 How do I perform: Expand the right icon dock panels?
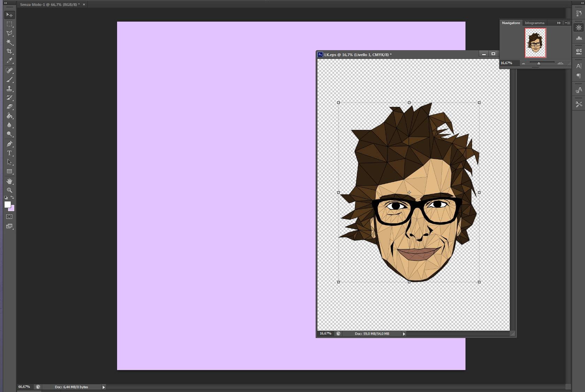[583, 3]
